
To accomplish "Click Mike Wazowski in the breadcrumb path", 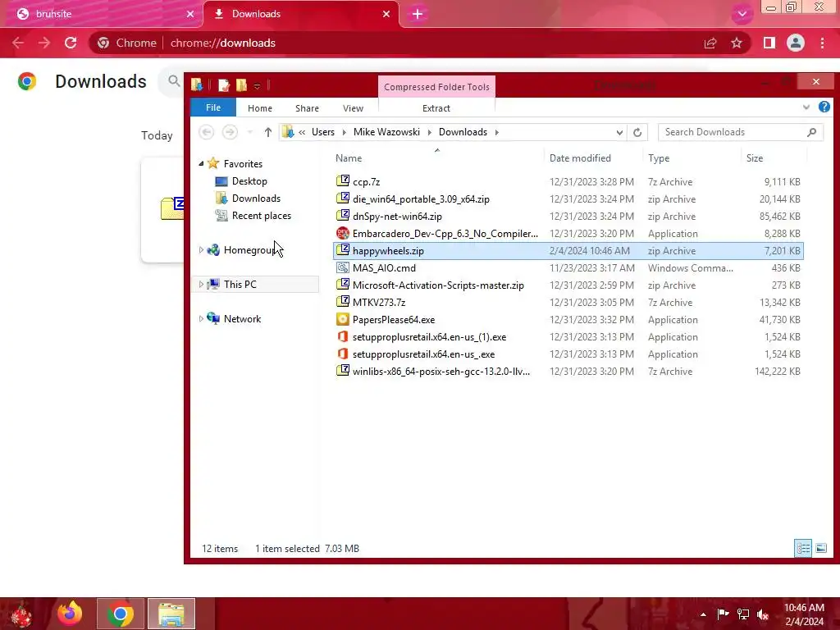I will click(386, 132).
